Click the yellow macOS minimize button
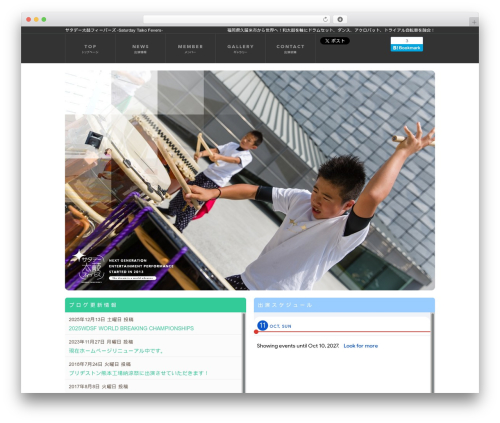Image resolution: width=500 pixels, height=423 pixels. pyautogui.click(x=36, y=19)
